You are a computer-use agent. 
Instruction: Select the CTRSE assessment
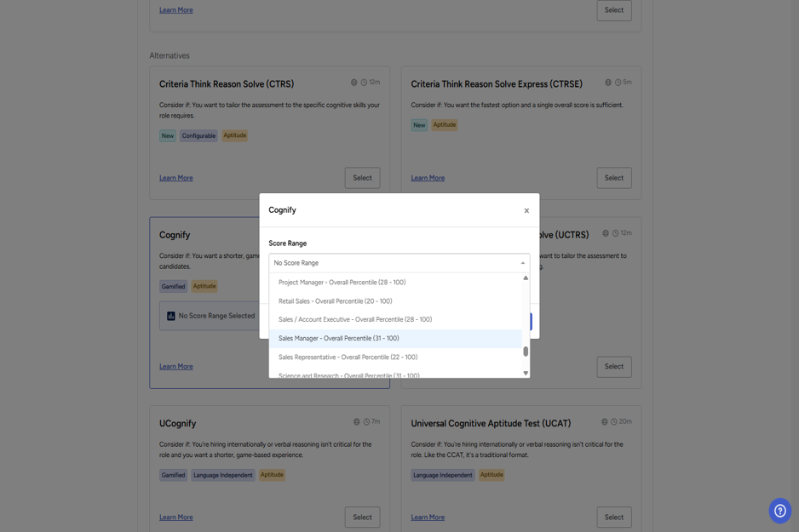coord(614,178)
